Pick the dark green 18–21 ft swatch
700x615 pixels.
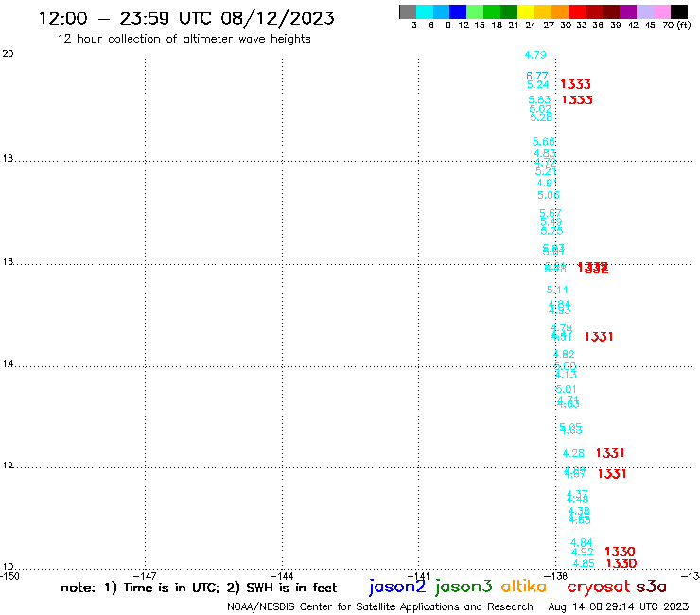(x=509, y=11)
